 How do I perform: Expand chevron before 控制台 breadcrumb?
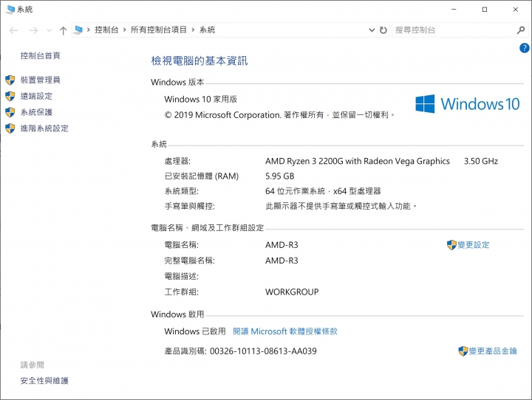(x=88, y=30)
